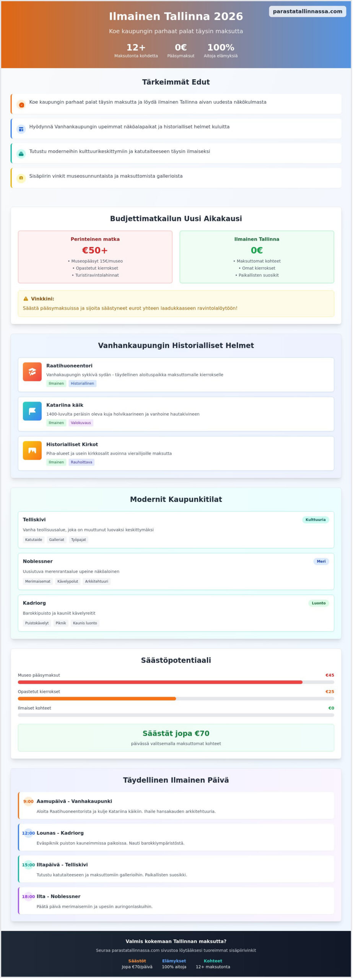Screen dimensions: 358x980
Task: Click the teal icon beside the kulttuurikeskittymiin benefit
Action: click(x=21, y=154)
